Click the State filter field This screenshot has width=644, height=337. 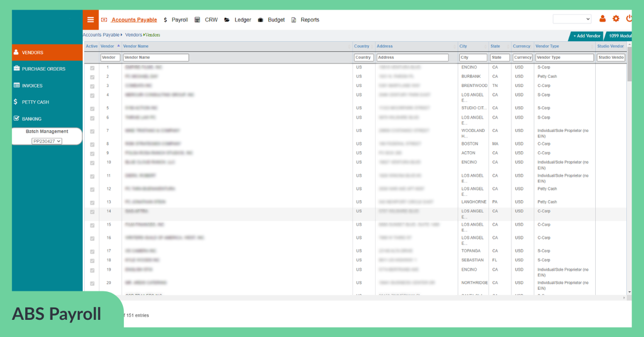click(x=500, y=57)
